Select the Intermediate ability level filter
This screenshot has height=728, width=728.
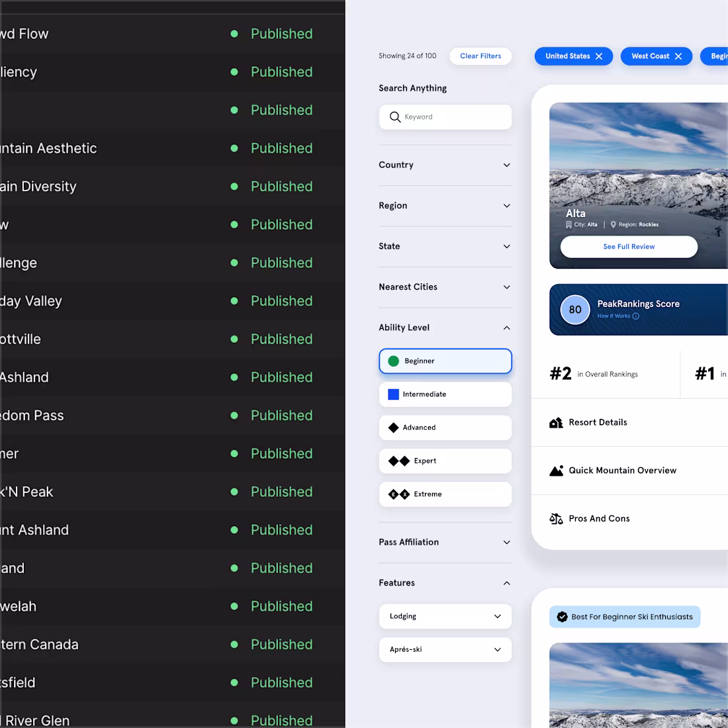445,394
